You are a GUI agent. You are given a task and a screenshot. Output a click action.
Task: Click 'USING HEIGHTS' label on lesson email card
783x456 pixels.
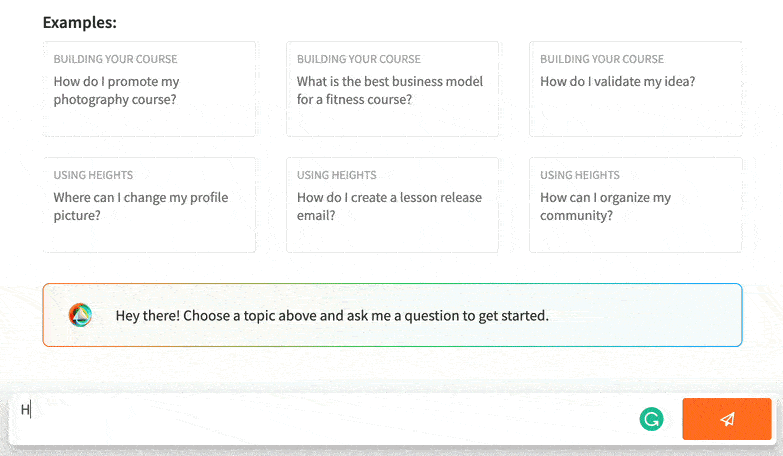click(337, 175)
